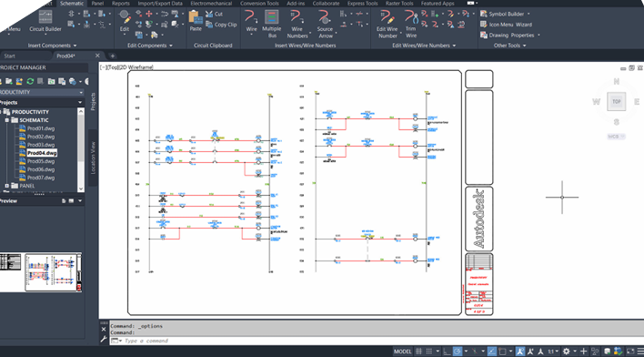644x357 pixels.
Task: Toggle MODEL space button
Action: 402,352
